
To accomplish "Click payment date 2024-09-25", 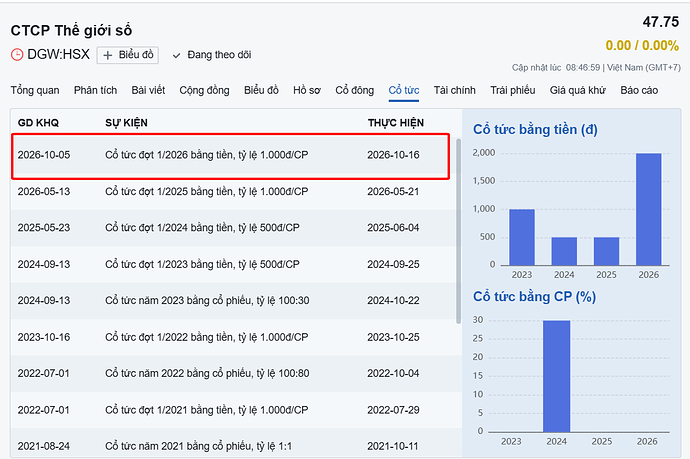I will tap(393, 264).
